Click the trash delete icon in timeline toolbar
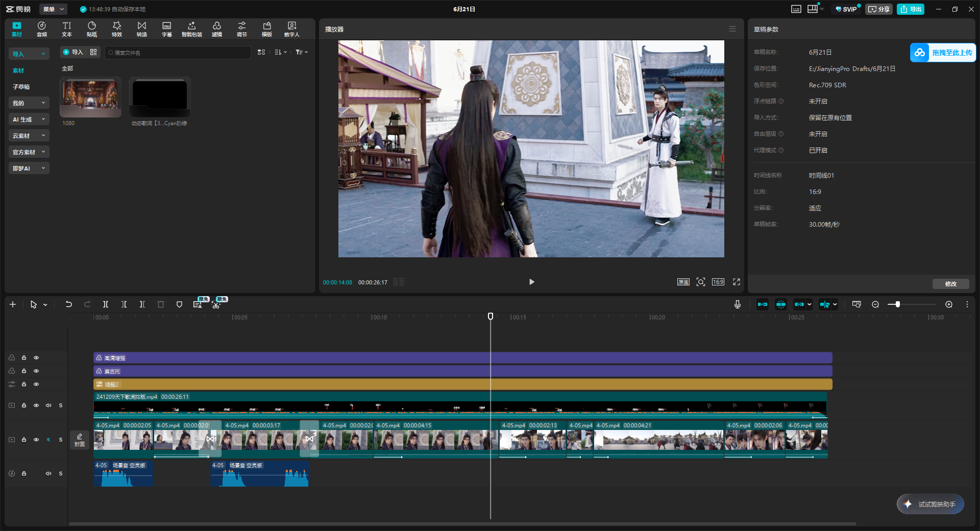980x531 pixels. pyautogui.click(x=161, y=304)
